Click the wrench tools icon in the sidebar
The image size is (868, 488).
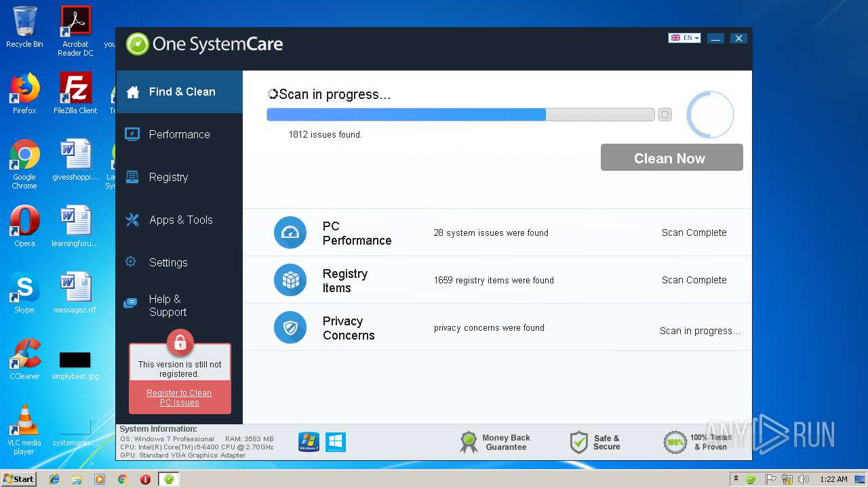click(132, 220)
